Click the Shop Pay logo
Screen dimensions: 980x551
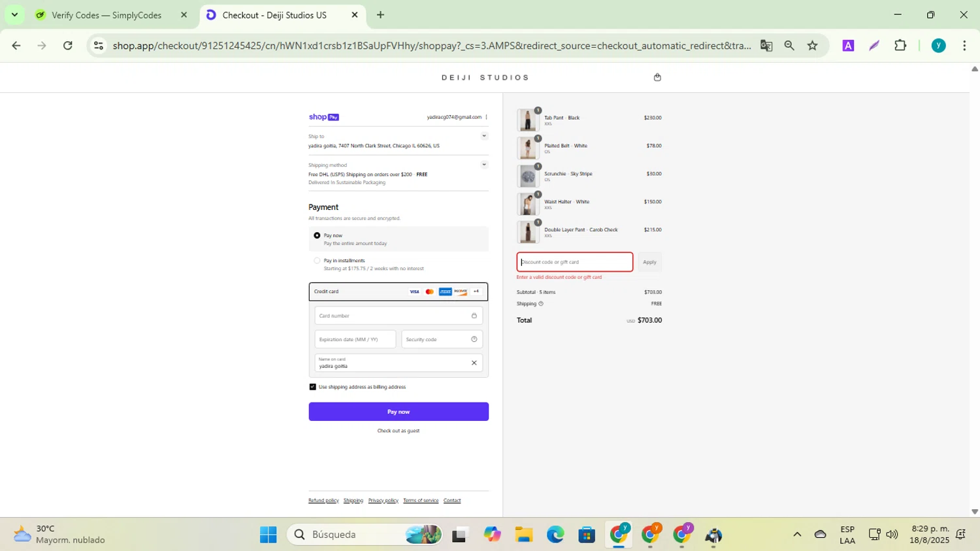click(324, 117)
